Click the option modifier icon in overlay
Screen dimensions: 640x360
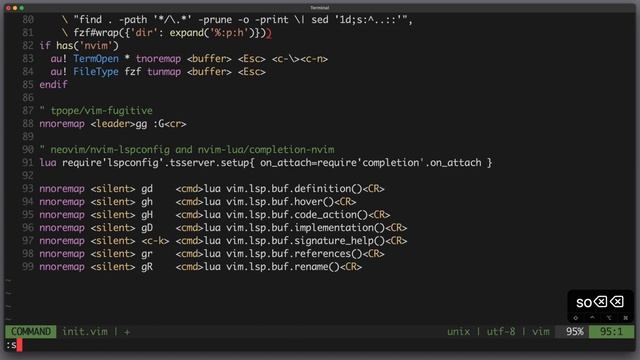tap(609, 318)
